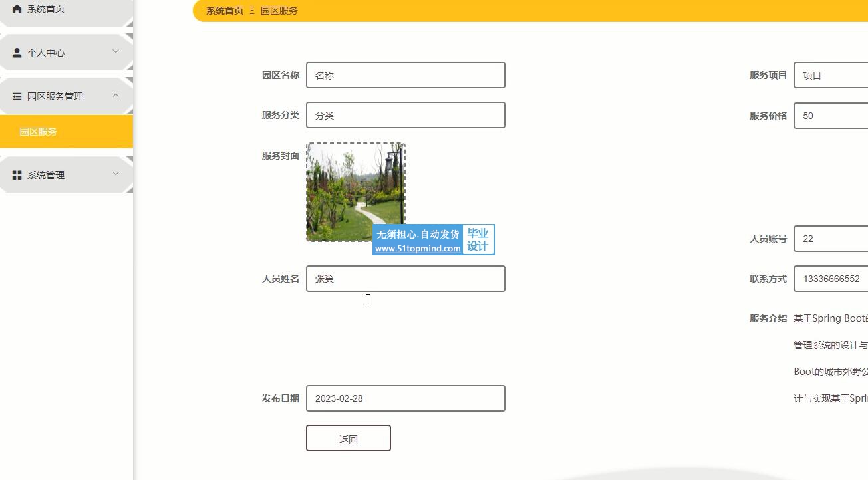Open the 服务封面 garden thumbnail image
This screenshot has width=868, height=480.
pyautogui.click(x=356, y=191)
